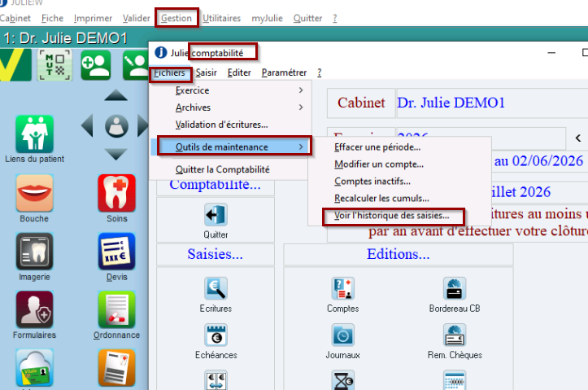Click the Carte Vitale cloud icon
588x390 pixels.
tap(34, 368)
